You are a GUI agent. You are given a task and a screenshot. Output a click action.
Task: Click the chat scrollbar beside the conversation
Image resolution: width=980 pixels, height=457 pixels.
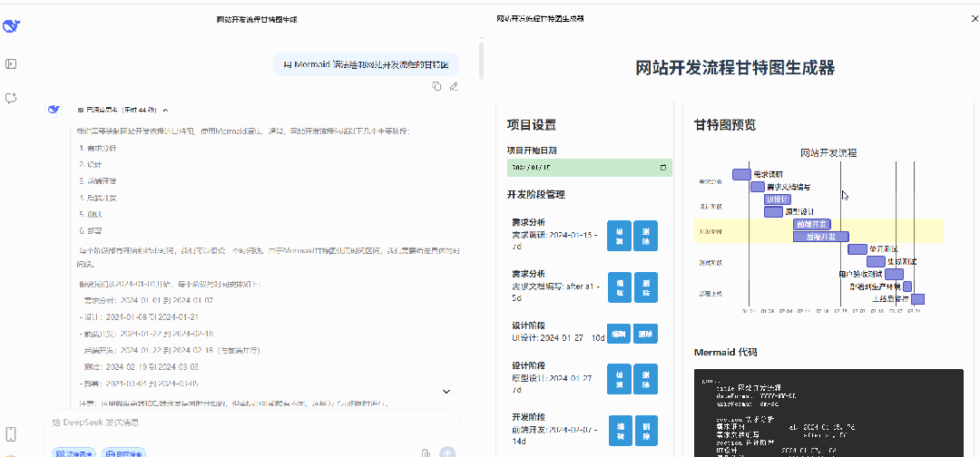[x=481, y=61]
